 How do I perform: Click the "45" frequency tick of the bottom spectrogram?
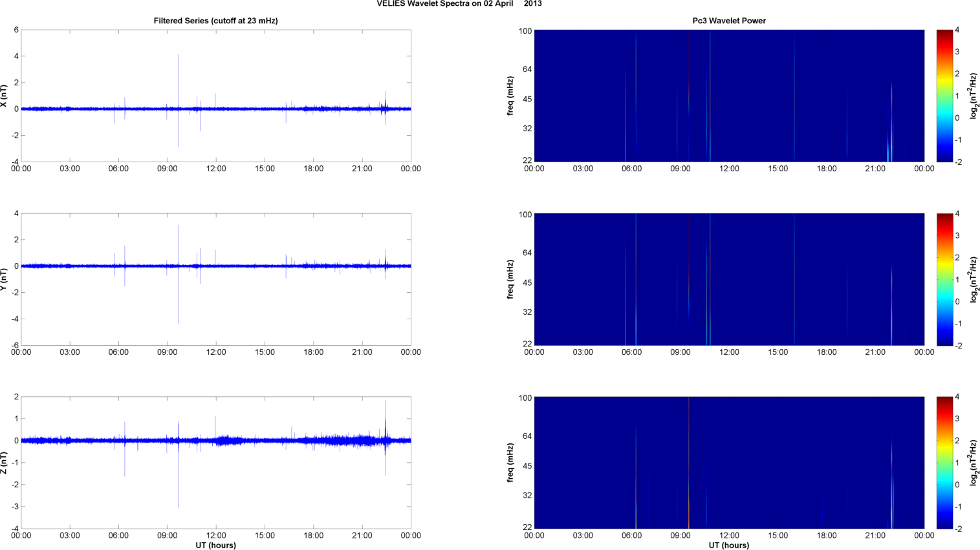tap(527, 466)
